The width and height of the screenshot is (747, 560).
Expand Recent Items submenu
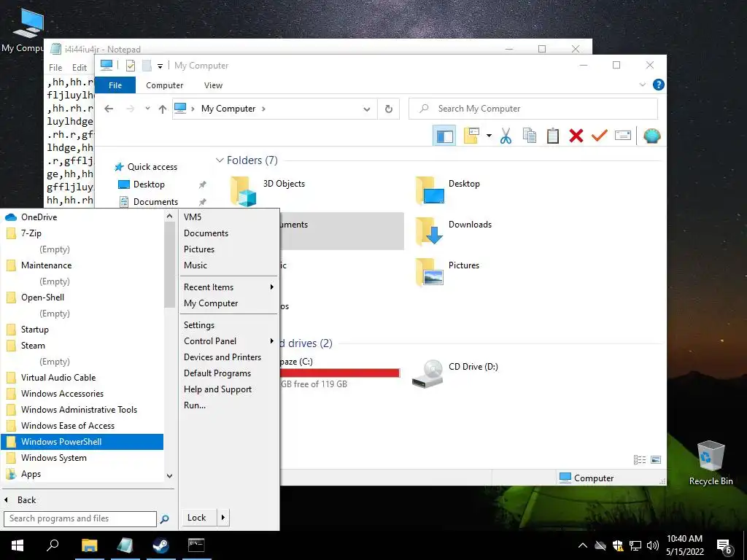(x=229, y=287)
